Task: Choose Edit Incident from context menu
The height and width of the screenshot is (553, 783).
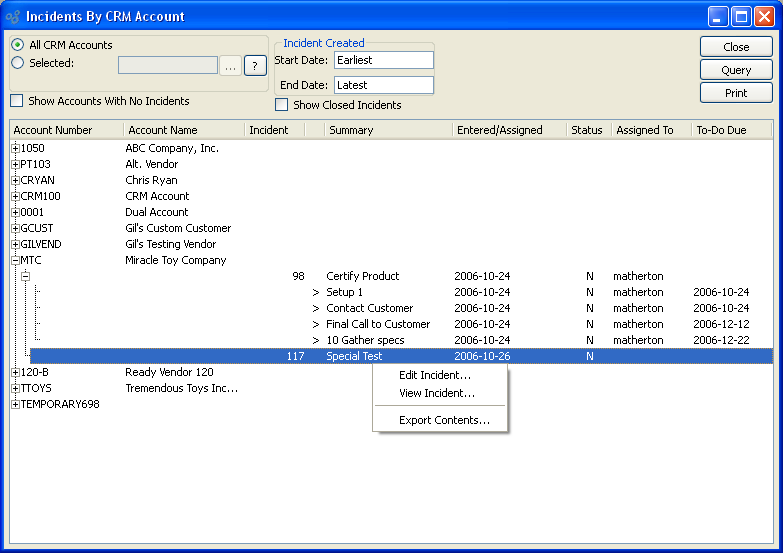Action: tap(435, 375)
